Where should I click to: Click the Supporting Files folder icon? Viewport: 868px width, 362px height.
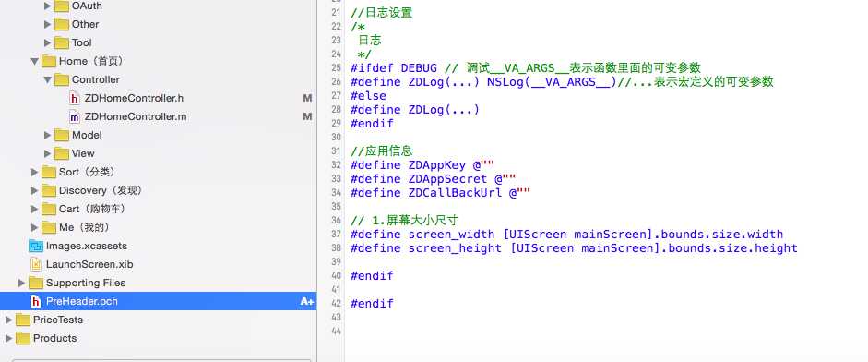pos(36,283)
